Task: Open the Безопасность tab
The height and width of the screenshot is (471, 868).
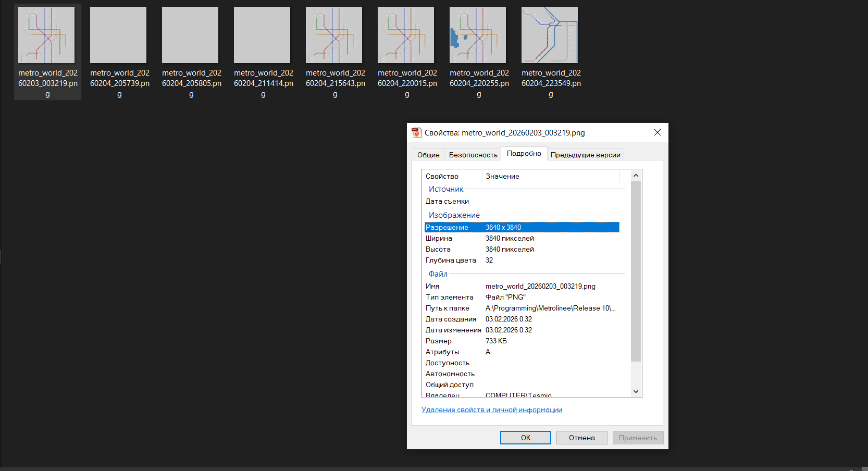Action: tap(473, 155)
